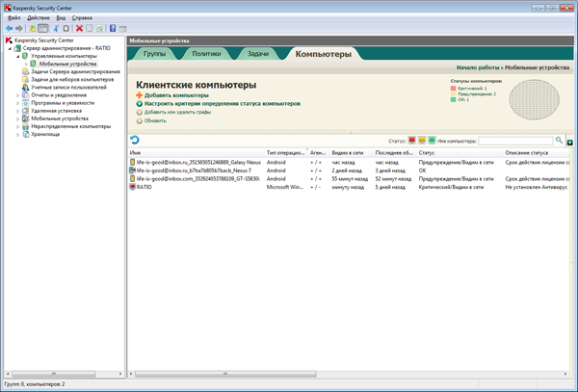Toggle the console tree show/hide toolbar icon
Screen dimensions: 578x392
point(43,28)
